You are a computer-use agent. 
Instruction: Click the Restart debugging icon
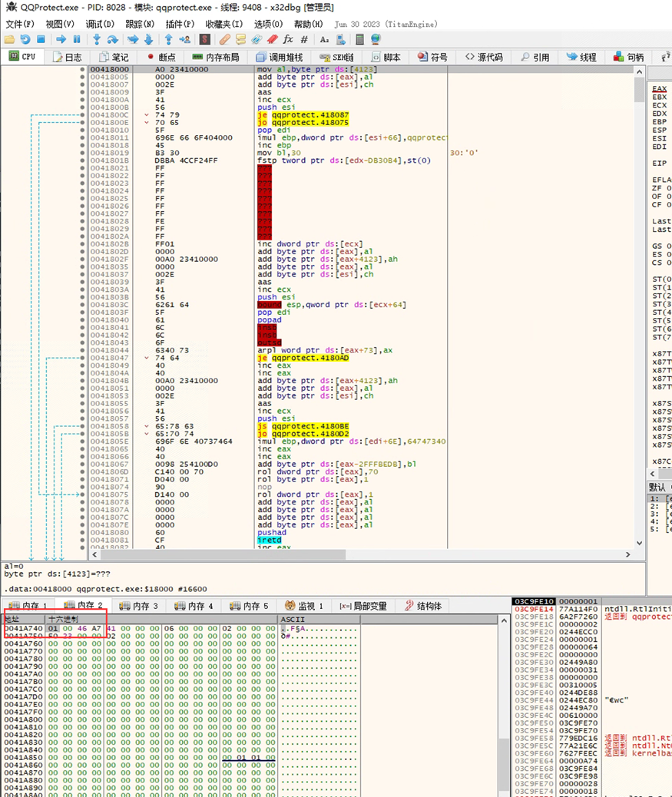coord(25,39)
